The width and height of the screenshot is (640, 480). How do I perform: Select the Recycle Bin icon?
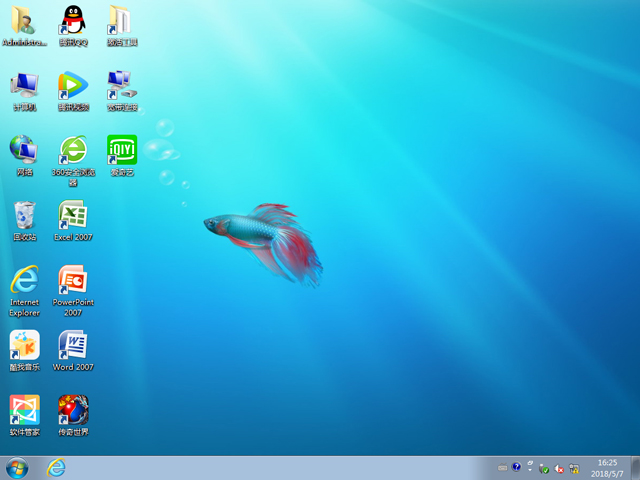(24, 215)
